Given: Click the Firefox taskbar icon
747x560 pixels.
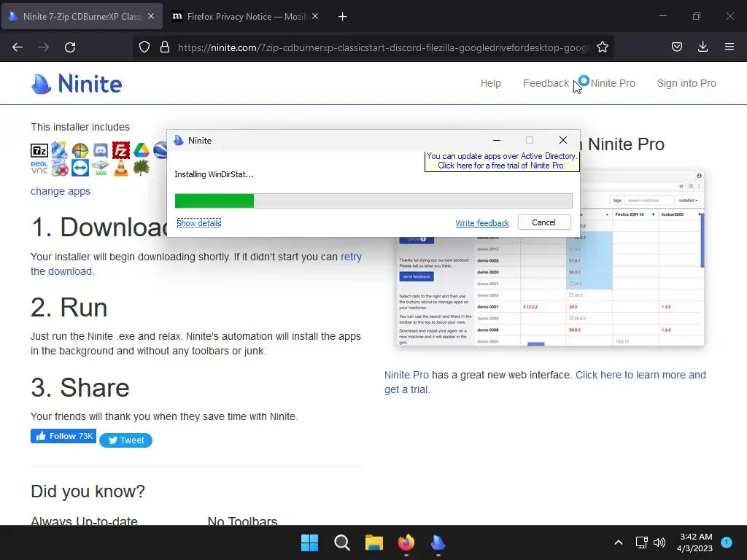Looking at the screenshot, I should [x=406, y=542].
